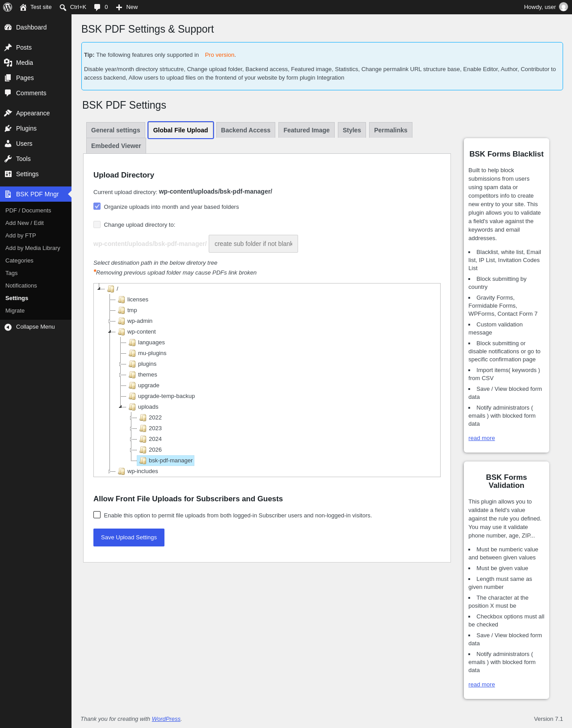Select the tmp folder icon
Viewport: 572px width, 728px height.
[x=122, y=310]
